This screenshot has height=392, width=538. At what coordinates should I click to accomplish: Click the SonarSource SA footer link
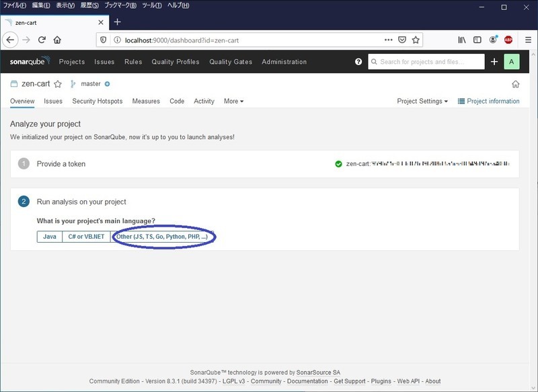click(x=318, y=373)
